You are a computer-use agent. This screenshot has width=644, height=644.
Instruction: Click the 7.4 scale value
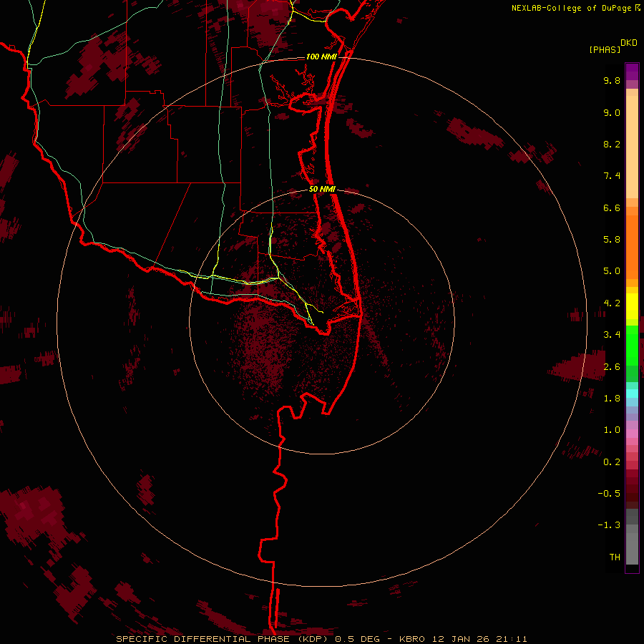click(612, 176)
